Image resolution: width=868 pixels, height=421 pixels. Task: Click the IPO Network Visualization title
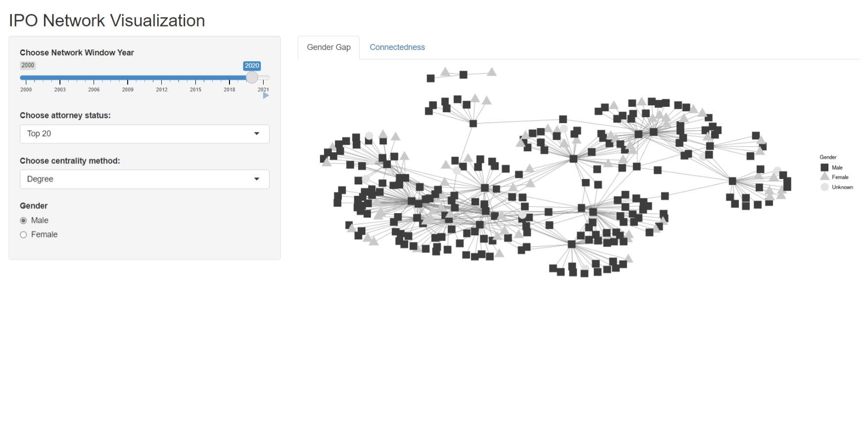[x=107, y=21]
